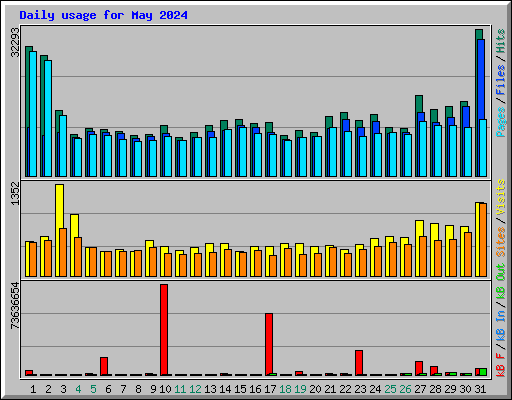Select green weekend day 11 label
The image size is (512, 400).
(x=180, y=389)
